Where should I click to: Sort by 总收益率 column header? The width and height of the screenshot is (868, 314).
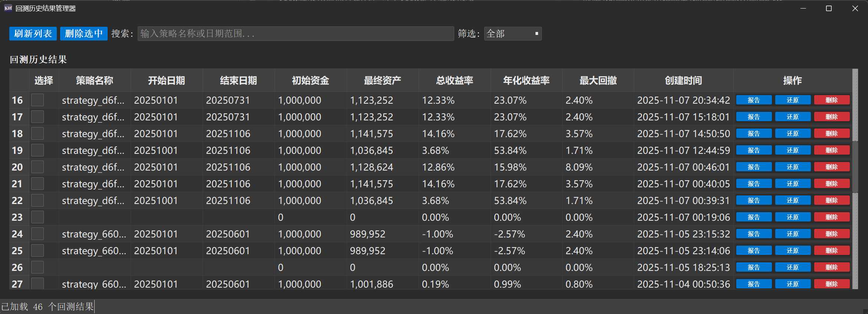tap(454, 80)
